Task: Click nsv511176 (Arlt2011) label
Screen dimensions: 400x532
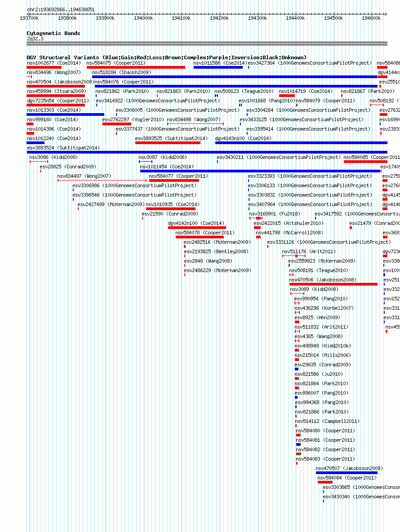Action: click(x=309, y=252)
